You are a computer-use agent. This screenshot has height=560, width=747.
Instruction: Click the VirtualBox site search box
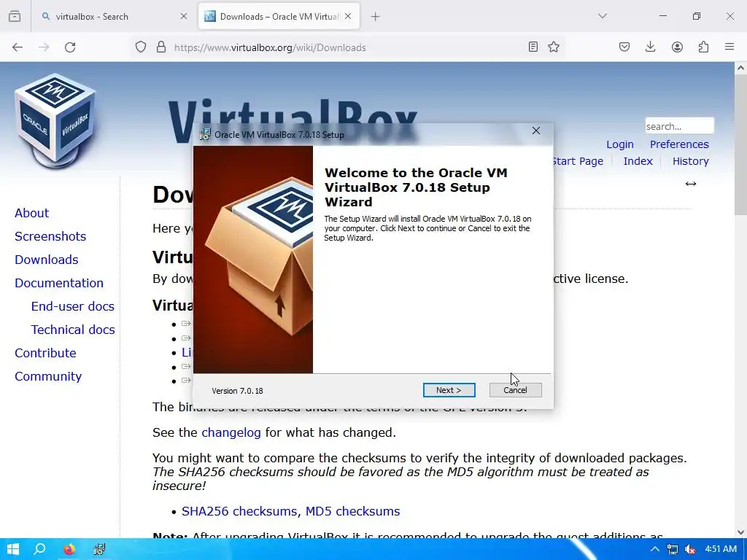click(679, 126)
